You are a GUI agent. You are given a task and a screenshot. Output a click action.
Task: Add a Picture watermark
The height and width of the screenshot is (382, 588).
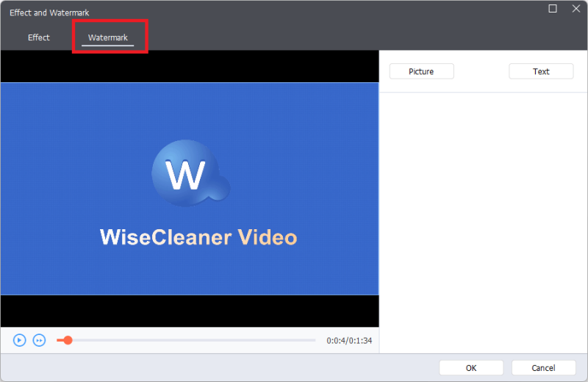pyautogui.click(x=421, y=71)
